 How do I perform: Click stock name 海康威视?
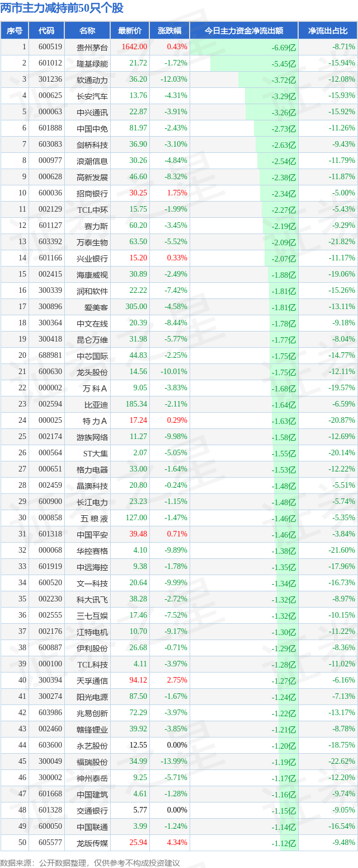click(92, 274)
